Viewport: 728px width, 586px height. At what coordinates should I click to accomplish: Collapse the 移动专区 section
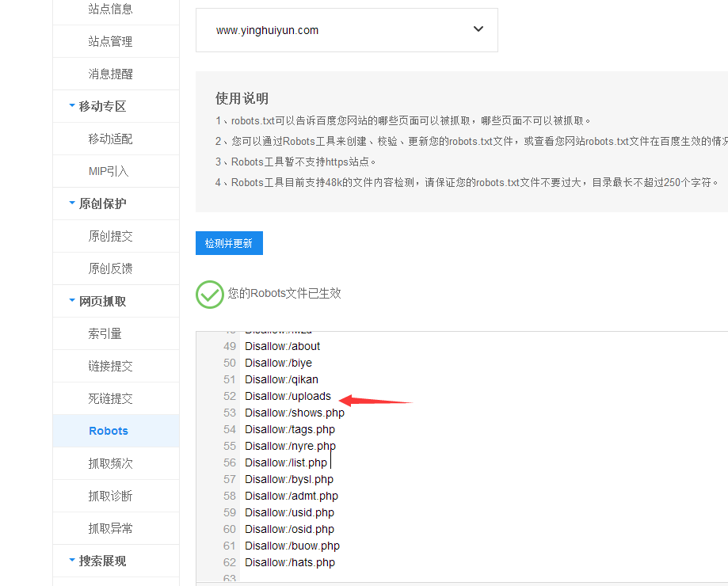[x=73, y=106]
